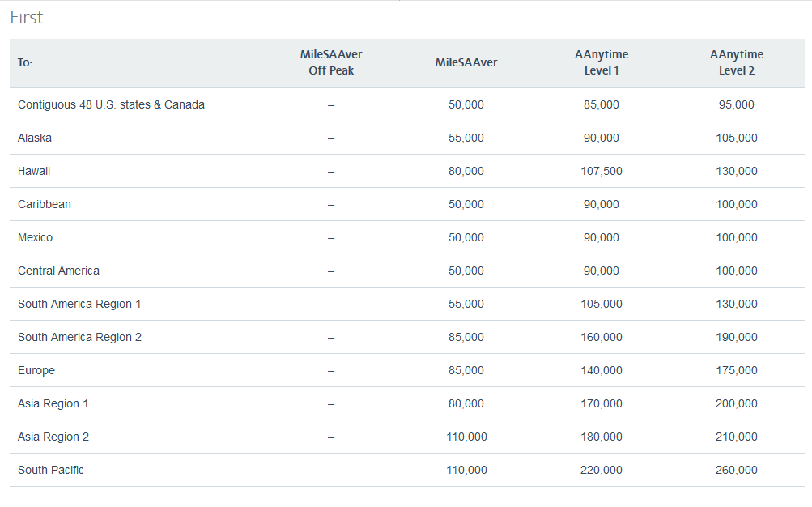Select the 'Asia Region 2' row label
This screenshot has height=507, width=812.
pos(53,437)
